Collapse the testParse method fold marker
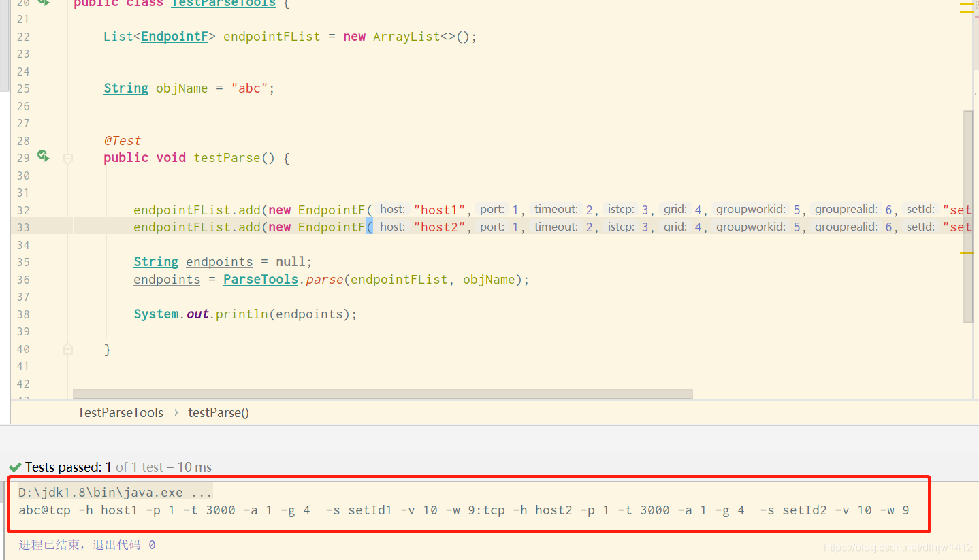The width and height of the screenshot is (979, 560). (67, 158)
